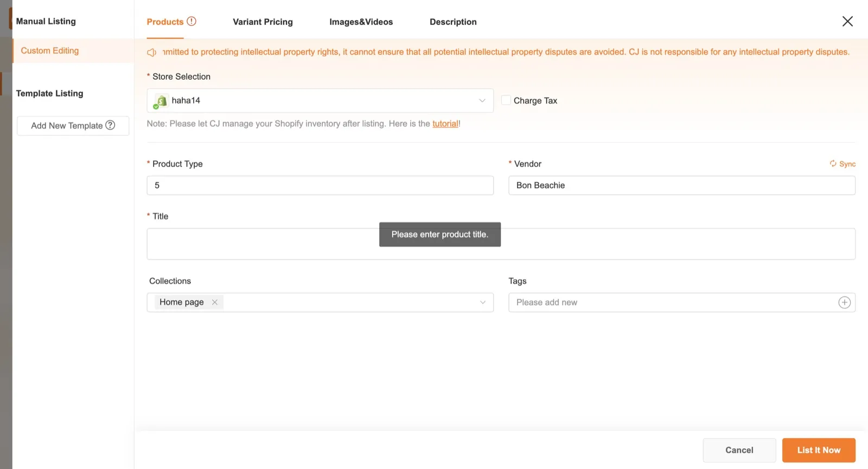Image resolution: width=868 pixels, height=469 pixels.
Task: Click the Sync refresh icon near Vendor
Action: click(x=833, y=164)
